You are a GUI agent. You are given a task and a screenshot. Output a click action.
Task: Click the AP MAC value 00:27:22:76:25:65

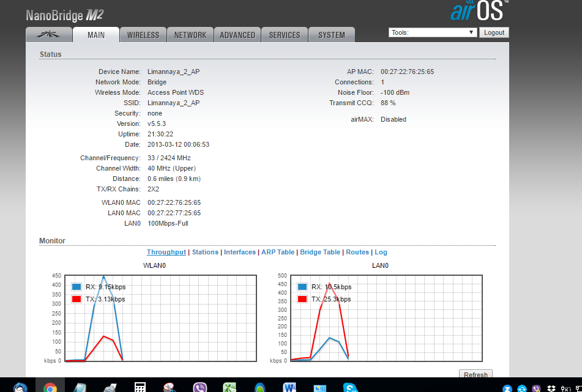tap(407, 72)
